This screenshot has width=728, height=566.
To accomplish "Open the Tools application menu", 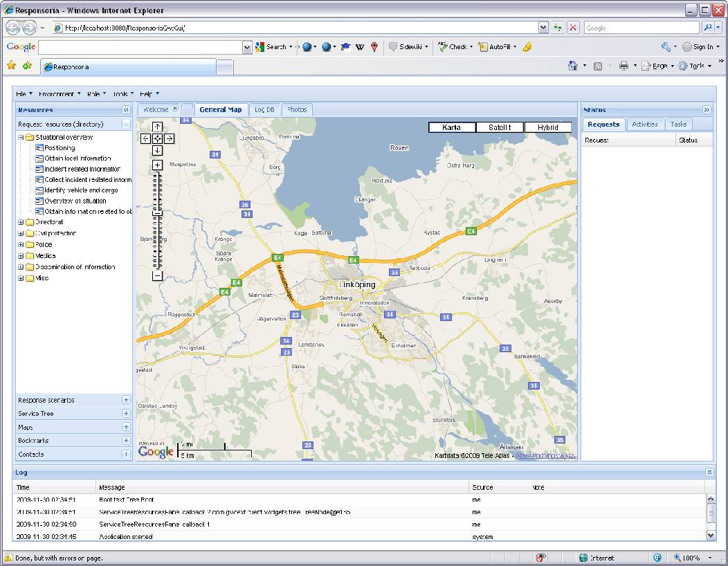I will (x=123, y=94).
